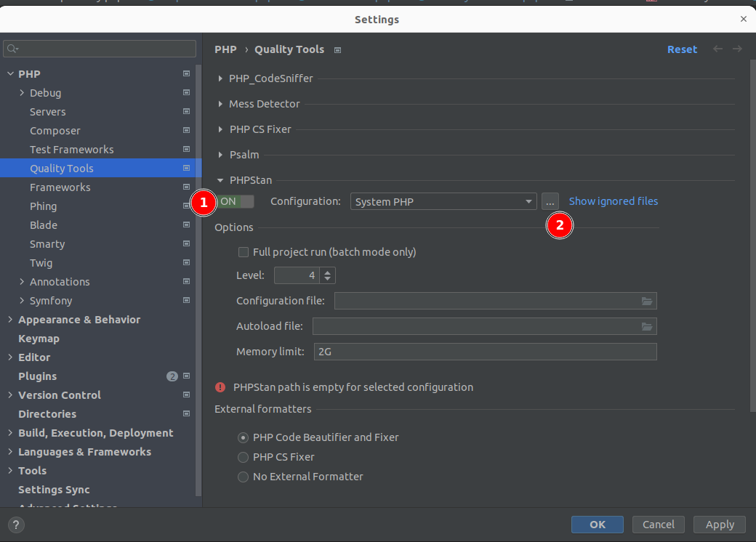Click project-level icon on Blade row
Screen dimensions: 756x542
click(x=186, y=225)
